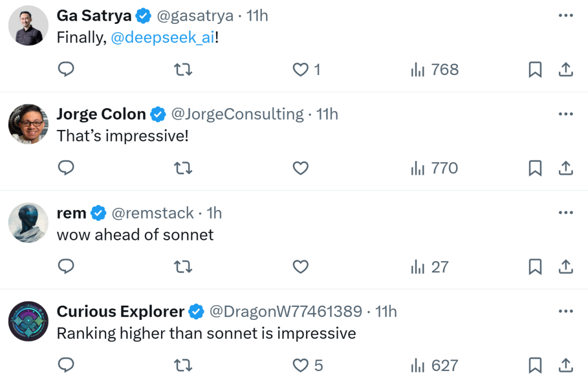This screenshot has width=588, height=384.
Task: Open Jorge Colon's profile picture
Action: coord(28,124)
